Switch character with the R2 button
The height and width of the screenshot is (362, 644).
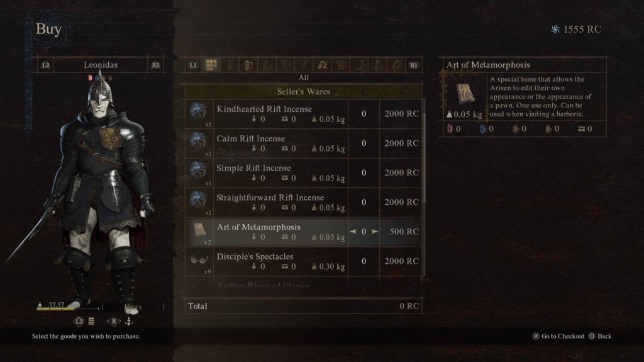tap(155, 65)
